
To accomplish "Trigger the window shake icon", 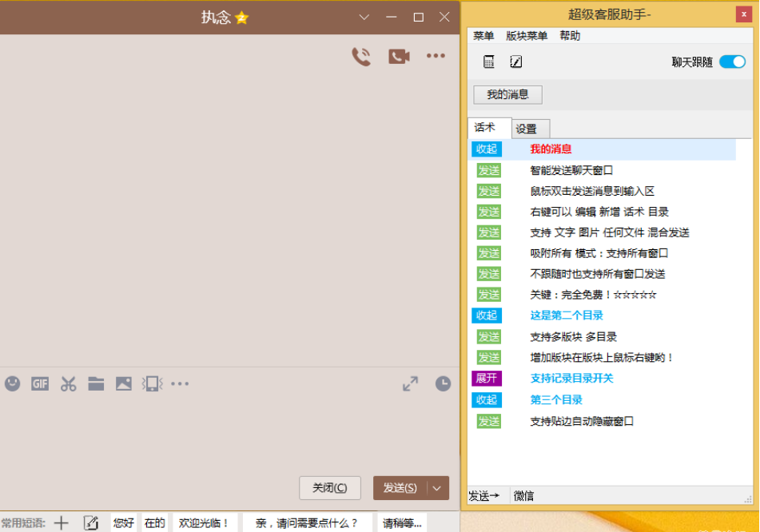I will (x=151, y=383).
